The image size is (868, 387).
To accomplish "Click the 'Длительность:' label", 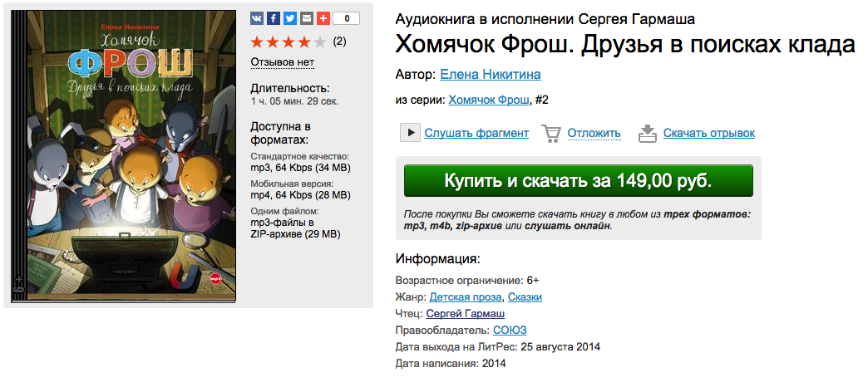I will [290, 89].
